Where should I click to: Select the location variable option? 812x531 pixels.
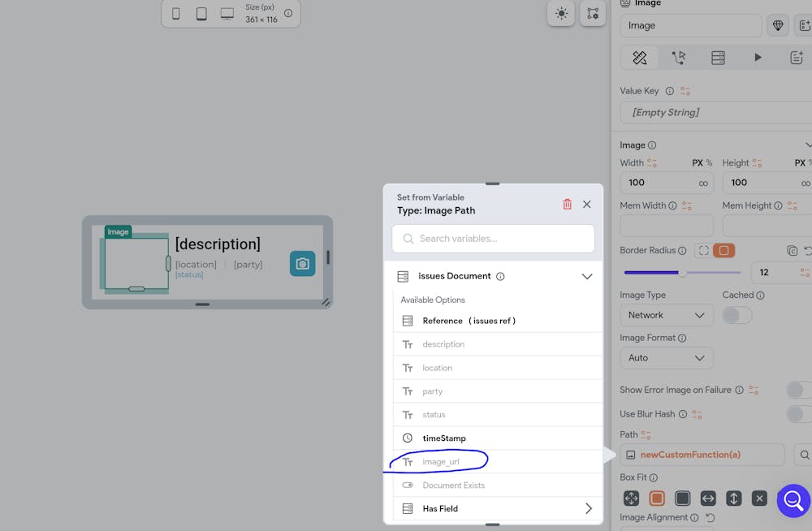coord(498,368)
